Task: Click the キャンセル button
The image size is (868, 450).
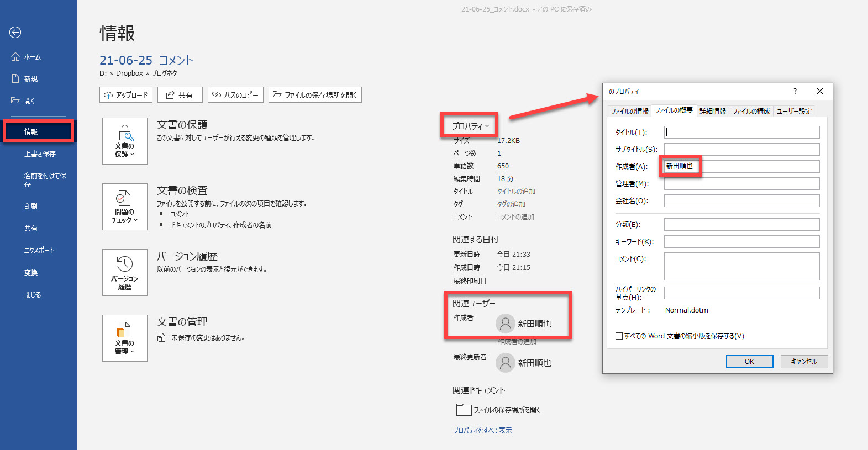Action: (803, 362)
